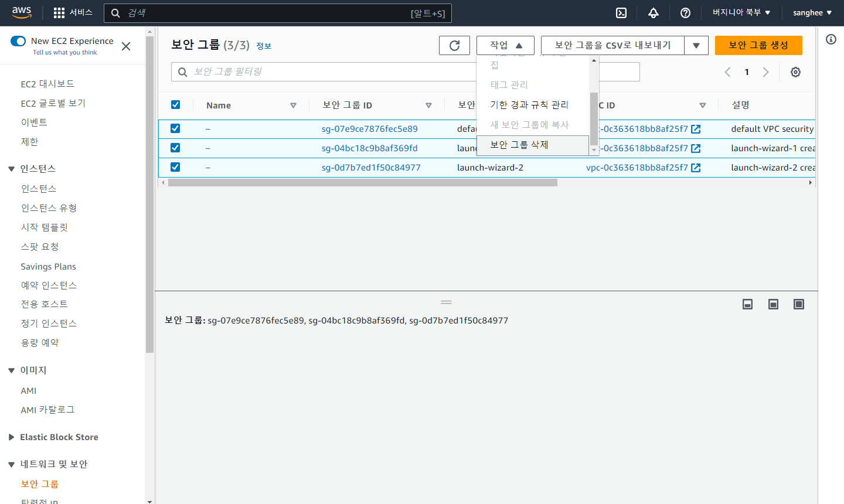
Task: Set details pane to full view
Action: (799, 304)
